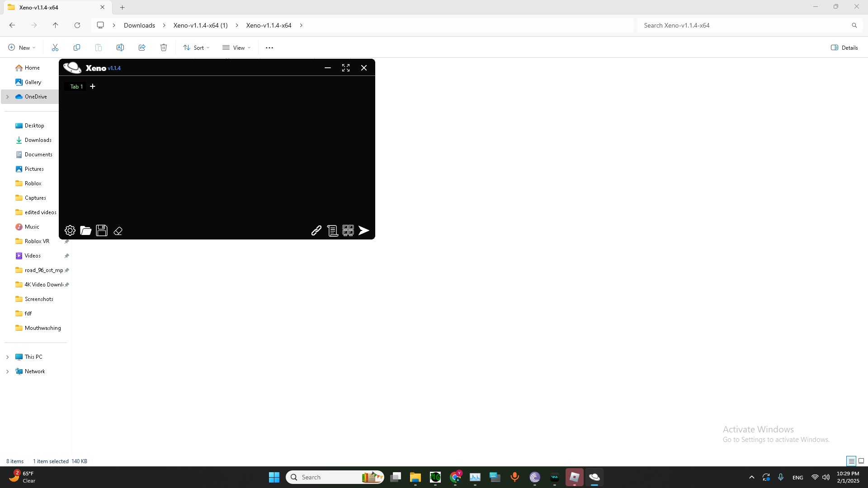Open the Sort dropdown menu
The image size is (868, 488).
tap(197, 47)
